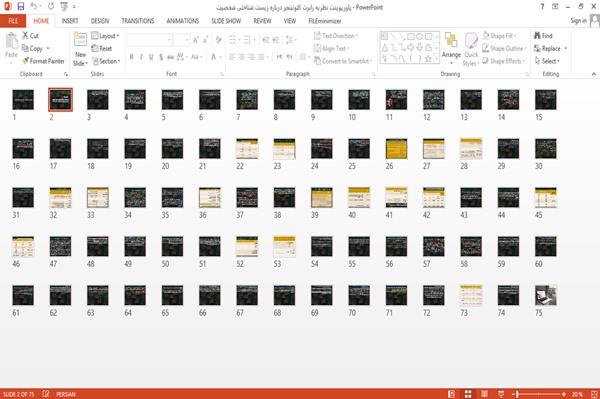Toggle Strikethrough formatting
600x399 pixels.
(x=171, y=57)
